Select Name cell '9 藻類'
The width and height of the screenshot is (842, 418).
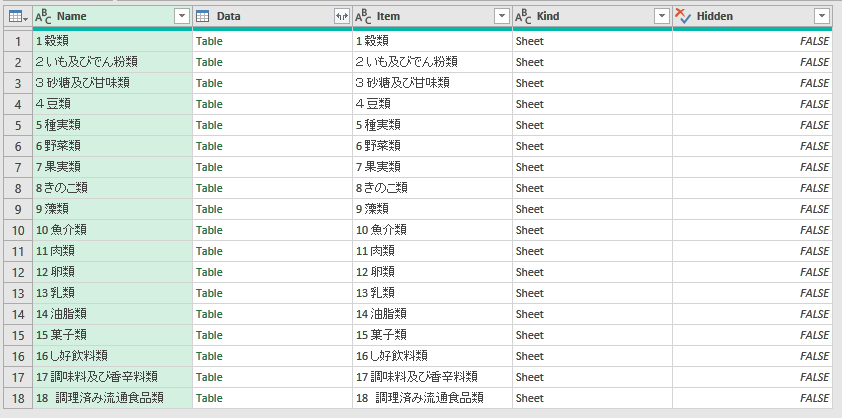click(x=113, y=209)
